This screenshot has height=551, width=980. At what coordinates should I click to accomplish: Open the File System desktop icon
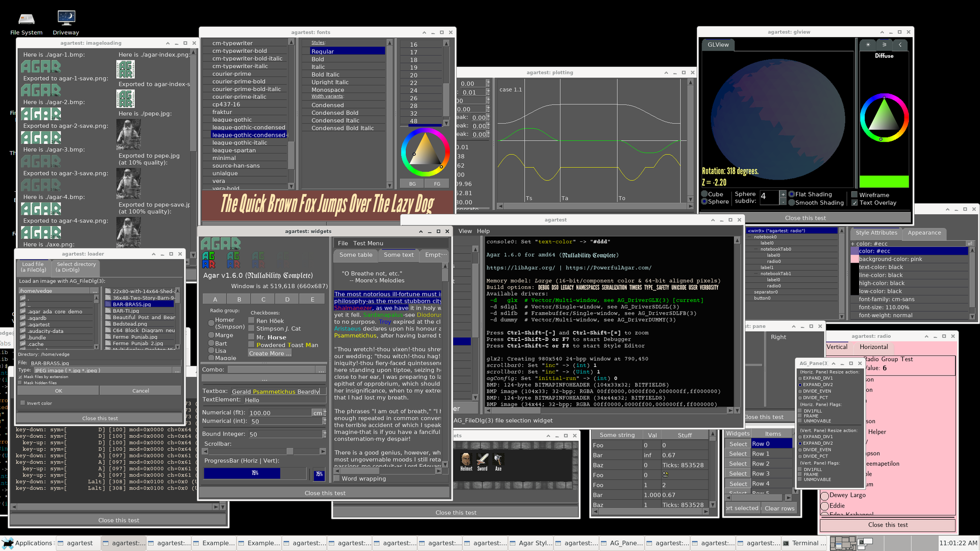coord(26,19)
